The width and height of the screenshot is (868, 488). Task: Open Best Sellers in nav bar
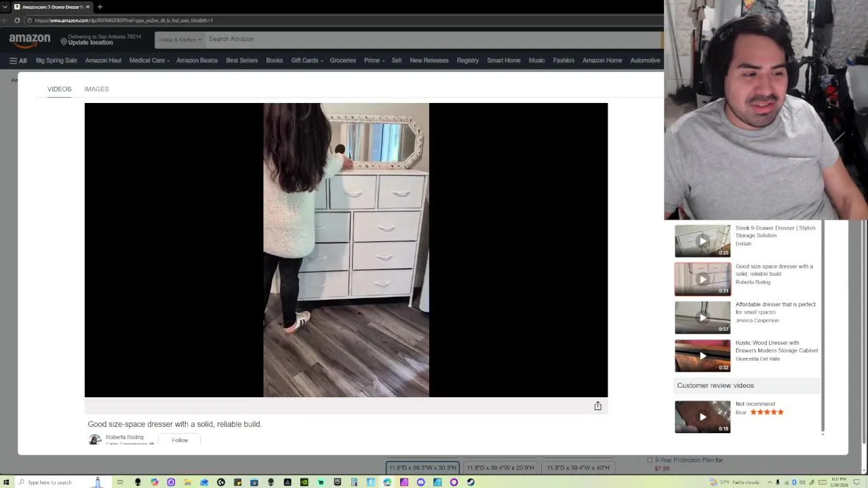coord(241,60)
